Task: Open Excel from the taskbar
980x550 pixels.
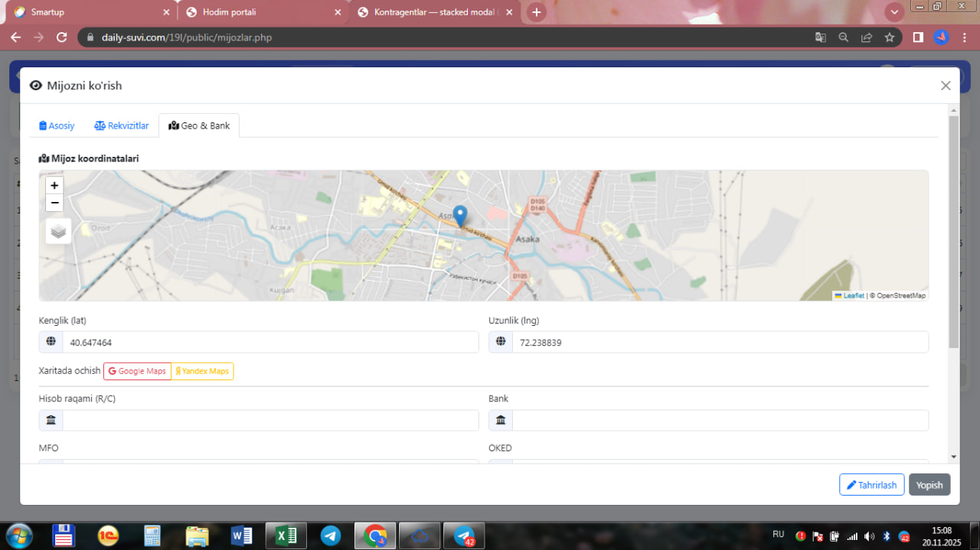Action: coord(286,535)
